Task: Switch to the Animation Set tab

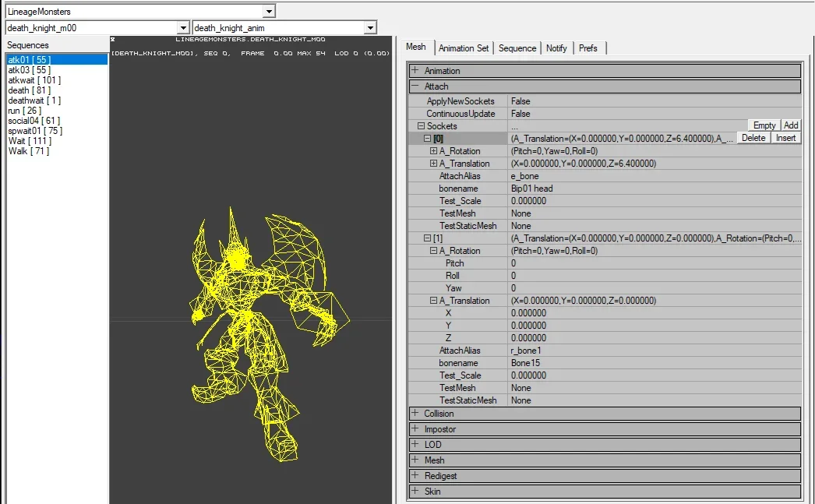Action: point(464,48)
